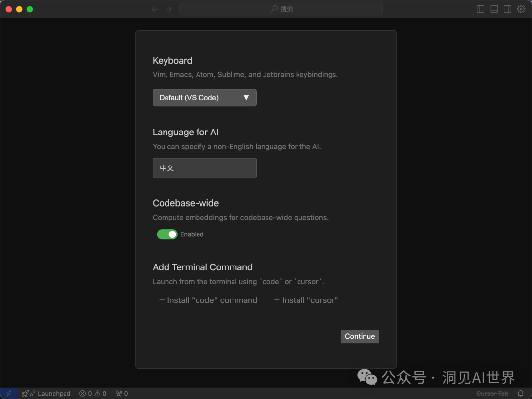Install the "code" command
Viewport: 532px width, 399px height.
[208, 300]
